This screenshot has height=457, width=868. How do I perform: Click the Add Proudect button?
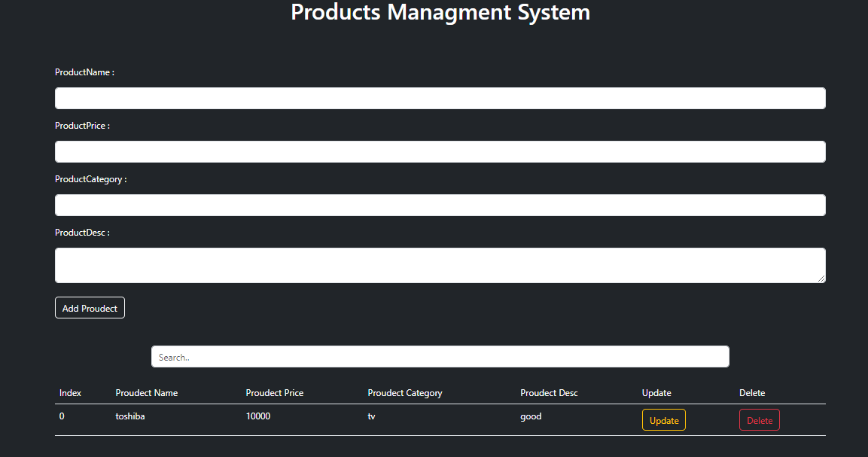pyautogui.click(x=90, y=308)
